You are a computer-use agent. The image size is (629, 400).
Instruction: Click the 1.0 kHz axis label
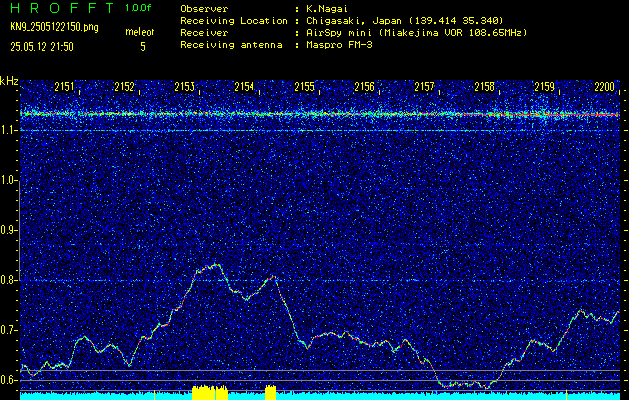8,181
